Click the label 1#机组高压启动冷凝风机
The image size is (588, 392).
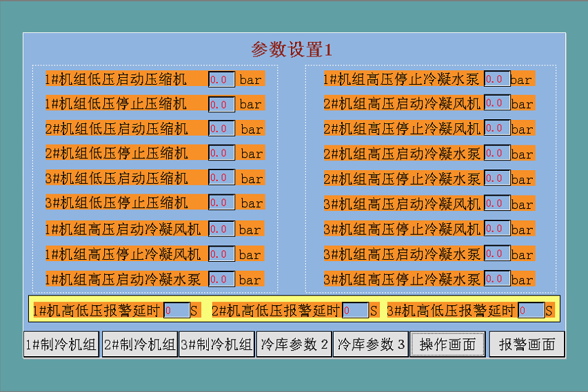(123, 229)
